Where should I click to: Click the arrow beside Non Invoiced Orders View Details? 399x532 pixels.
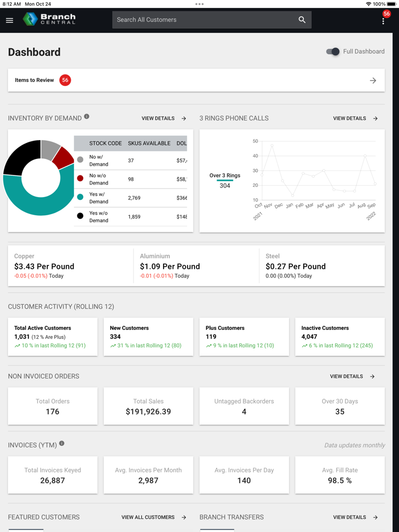[373, 377]
